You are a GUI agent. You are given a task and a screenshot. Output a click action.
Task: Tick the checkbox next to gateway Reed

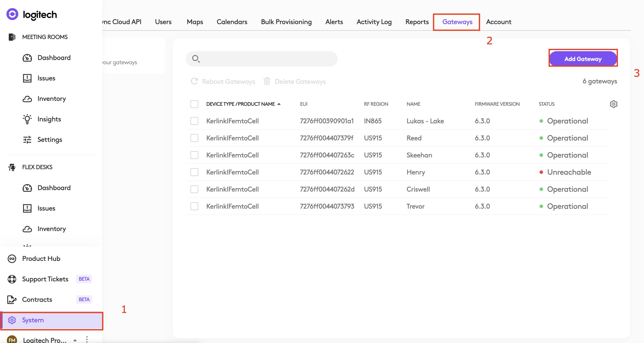click(x=194, y=138)
